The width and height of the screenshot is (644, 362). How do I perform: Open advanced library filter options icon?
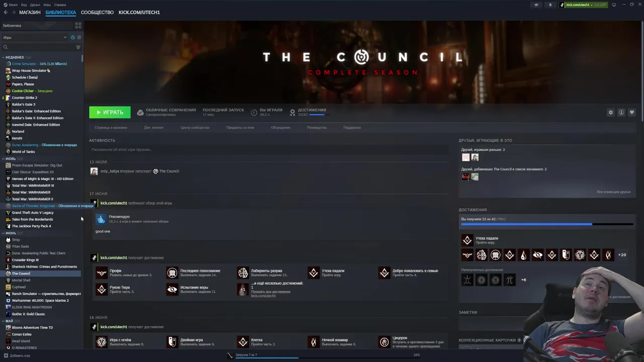[78, 47]
